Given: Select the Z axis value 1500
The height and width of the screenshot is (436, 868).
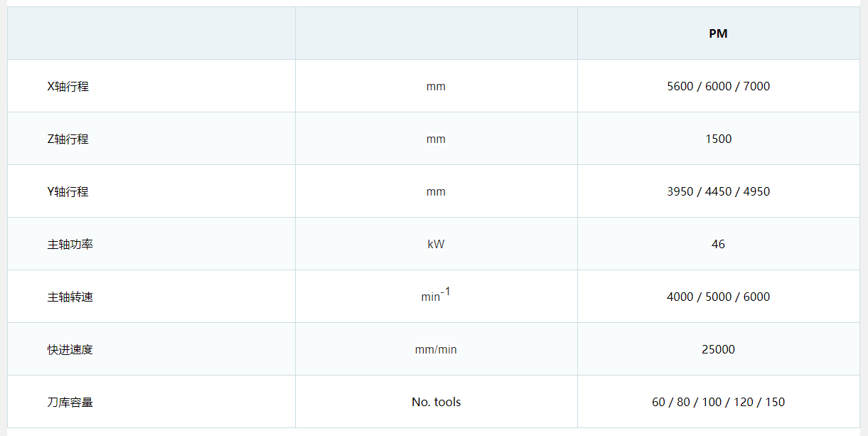Looking at the screenshot, I should pos(718,139).
